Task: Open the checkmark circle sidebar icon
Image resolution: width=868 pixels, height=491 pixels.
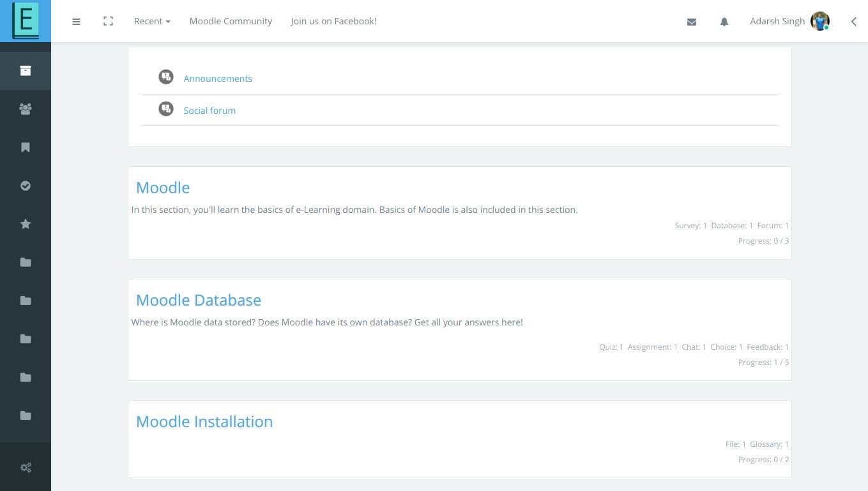Action: pyautogui.click(x=26, y=185)
